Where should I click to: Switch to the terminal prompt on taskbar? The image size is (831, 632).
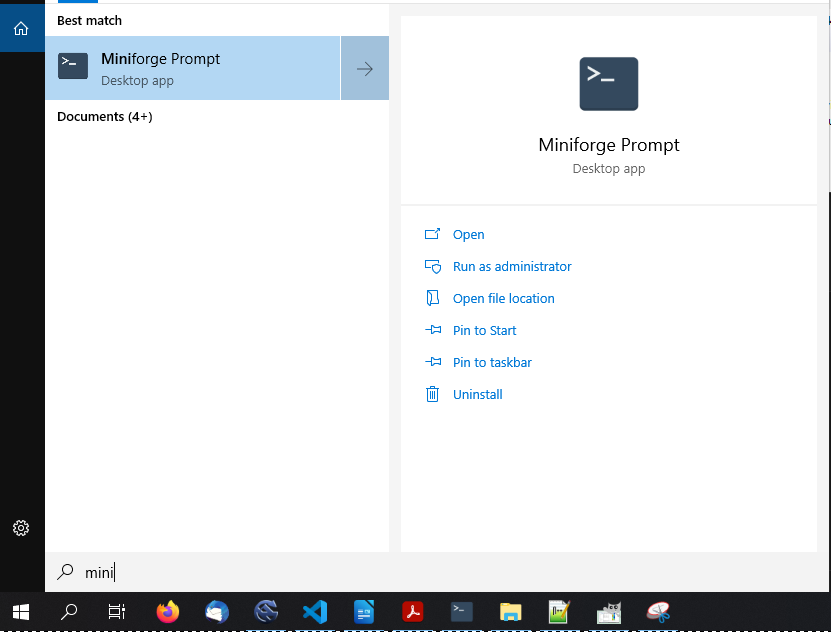(x=462, y=612)
